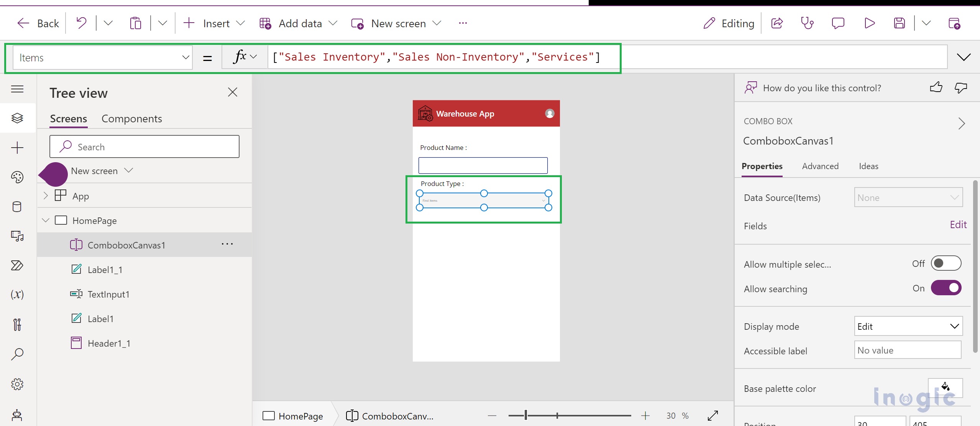Image resolution: width=980 pixels, height=426 pixels.
Task: Open the Media pane
Action: click(17, 236)
